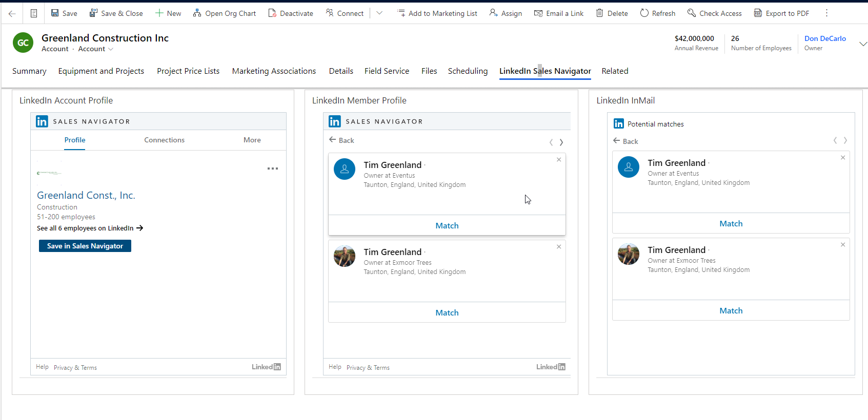Click Eventus default avatar in InMail widget
The image size is (868, 420).
coord(629,167)
